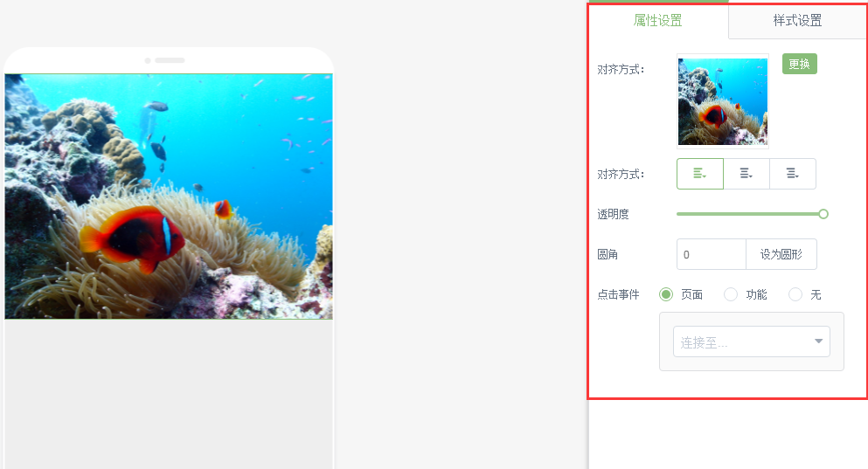Open the 连接至... dropdown

click(x=751, y=341)
